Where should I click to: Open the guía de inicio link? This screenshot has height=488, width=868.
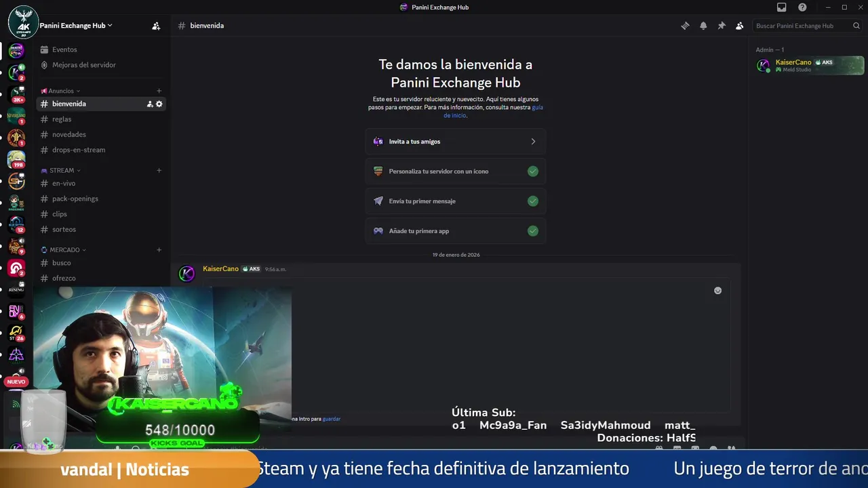(493, 111)
